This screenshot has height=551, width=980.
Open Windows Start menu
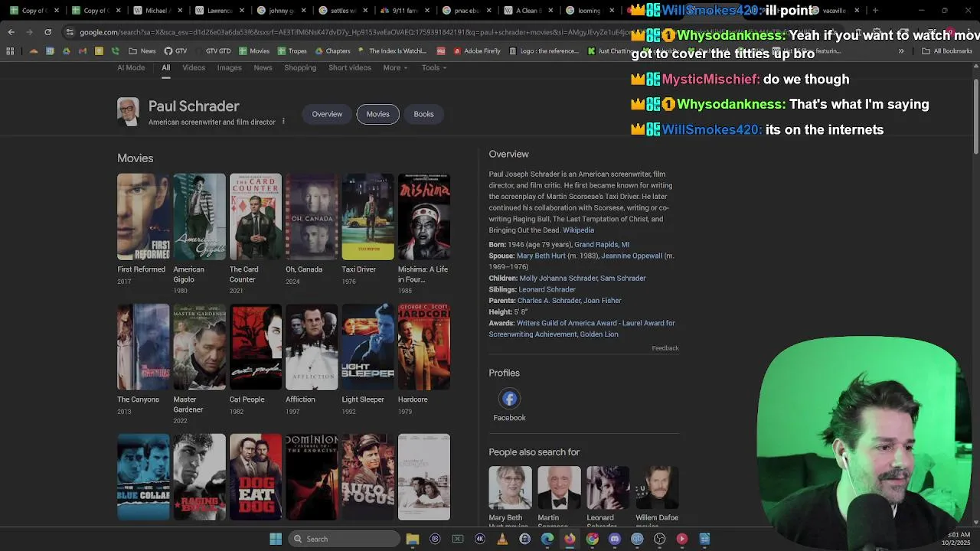coord(276,539)
